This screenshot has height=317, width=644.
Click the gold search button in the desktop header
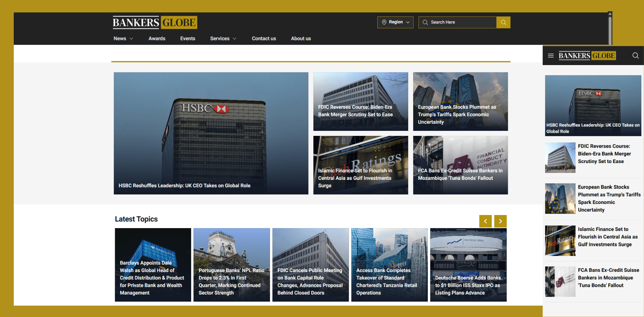503,22
